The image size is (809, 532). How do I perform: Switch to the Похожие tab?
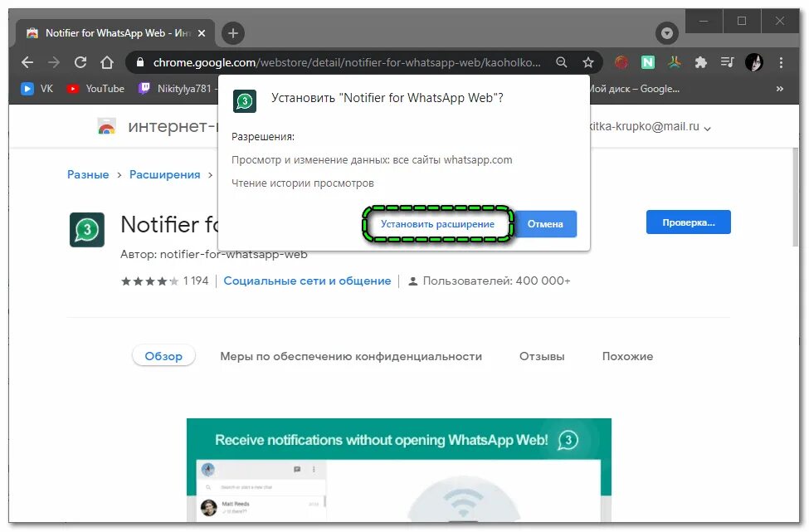coord(627,356)
